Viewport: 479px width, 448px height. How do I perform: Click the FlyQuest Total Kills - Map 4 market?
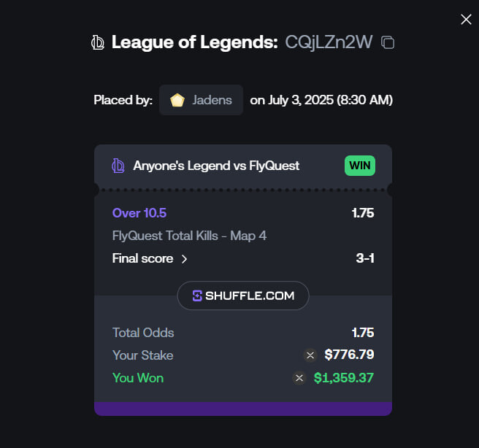point(189,236)
